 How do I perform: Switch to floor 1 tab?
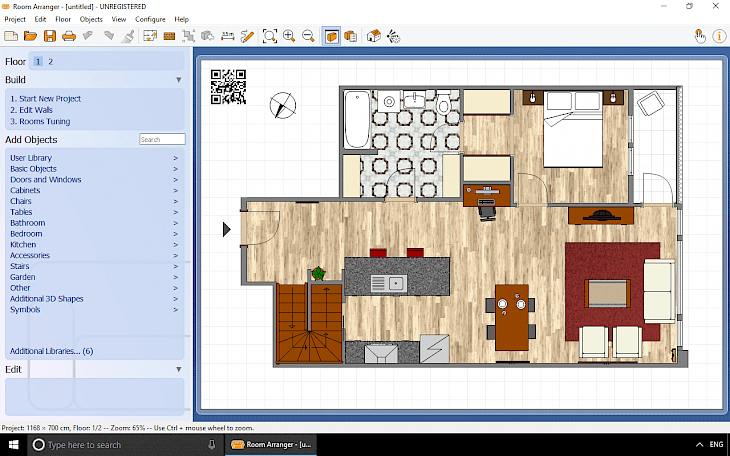[x=38, y=61]
